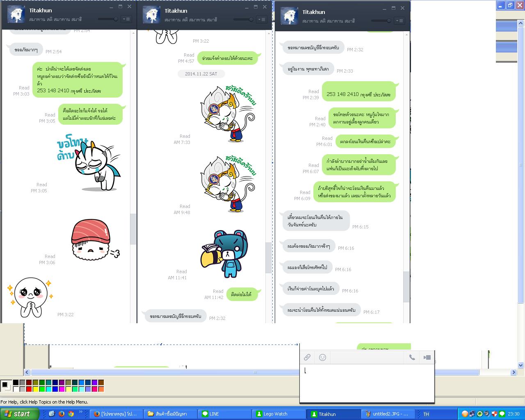Click the '2014.11.22 SAT' date separator
The height and width of the screenshot is (420, 525).
pyautogui.click(x=201, y=74)
